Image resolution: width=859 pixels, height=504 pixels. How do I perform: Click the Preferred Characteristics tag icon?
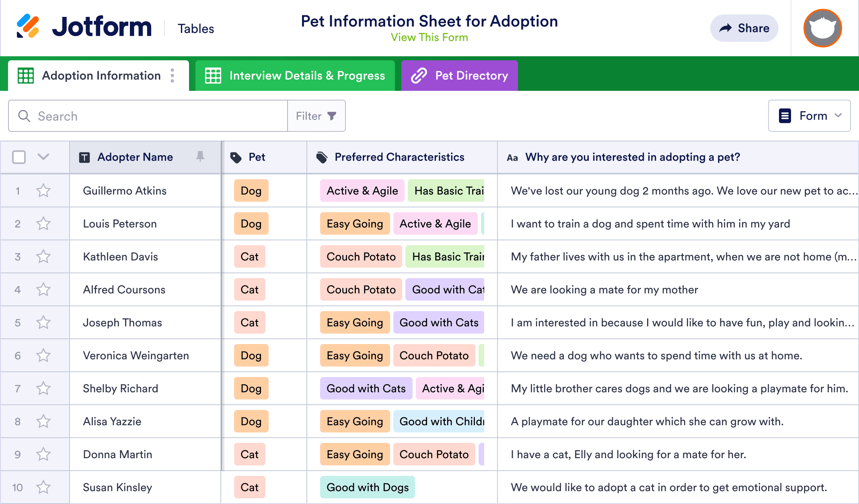(322, 157)
